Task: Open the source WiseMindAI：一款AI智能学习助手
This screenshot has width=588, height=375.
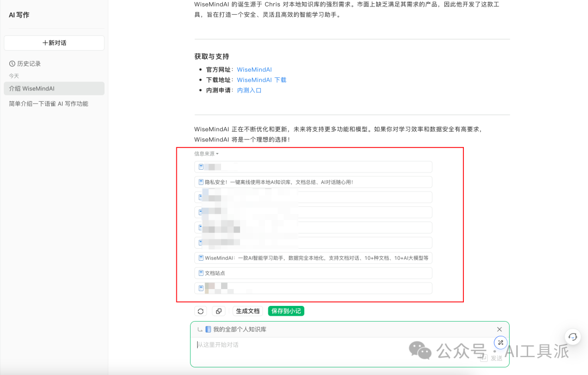Action: (x=313, y=258)
